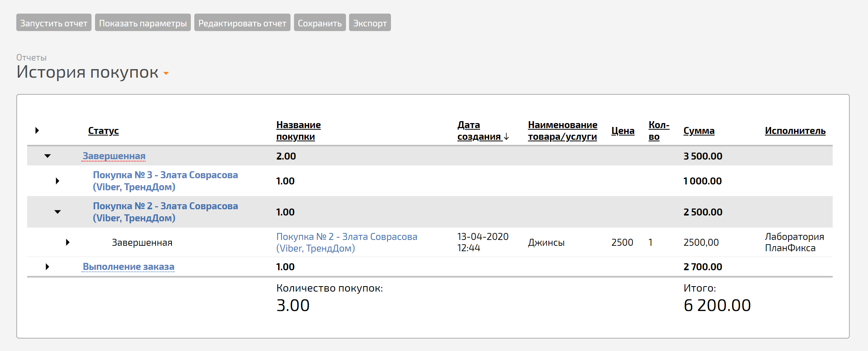Expand the Выполнение заказа group arrow

(x=47, y=267)
